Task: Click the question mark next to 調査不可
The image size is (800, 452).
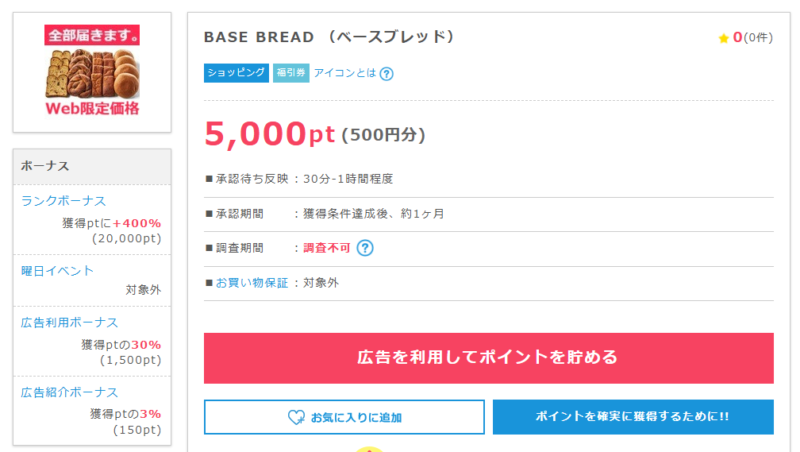Action: tap(365, 248)
